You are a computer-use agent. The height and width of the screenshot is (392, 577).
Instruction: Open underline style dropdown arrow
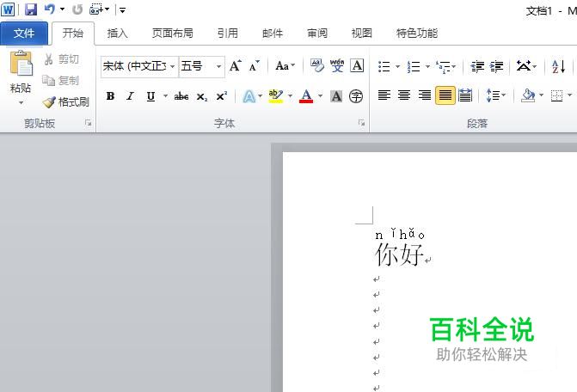[x=166, y=96]
